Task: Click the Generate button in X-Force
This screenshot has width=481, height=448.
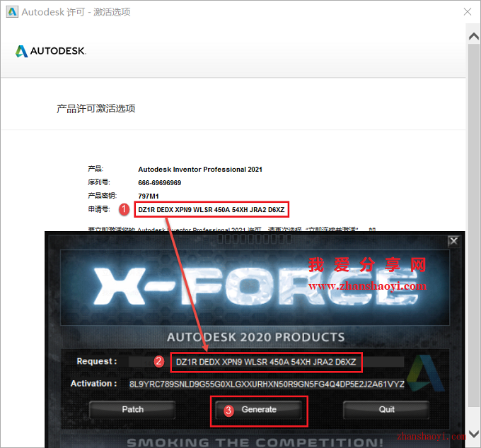Action: pyautogui.click(x=259, y=410)
